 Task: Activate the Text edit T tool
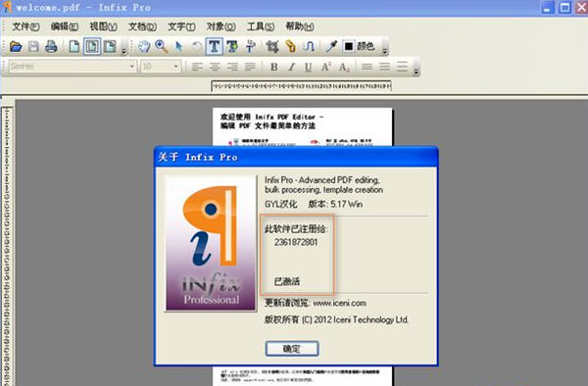click(x=214, y=46)
